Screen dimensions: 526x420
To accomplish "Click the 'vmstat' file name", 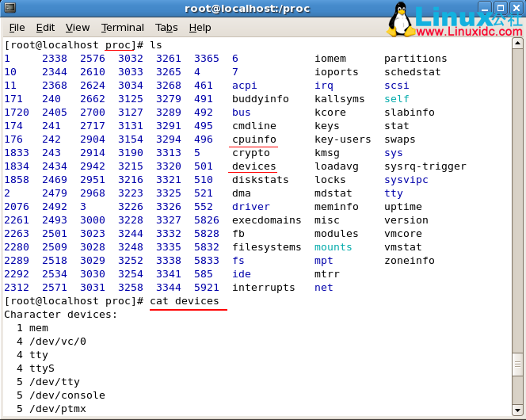I will pyautogui.click(x=403, y=247).
